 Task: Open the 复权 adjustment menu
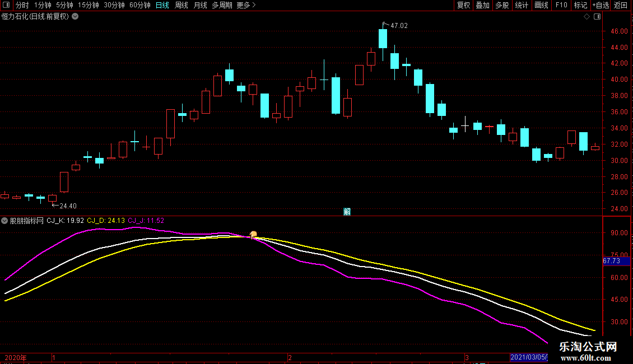coord(463,5)
